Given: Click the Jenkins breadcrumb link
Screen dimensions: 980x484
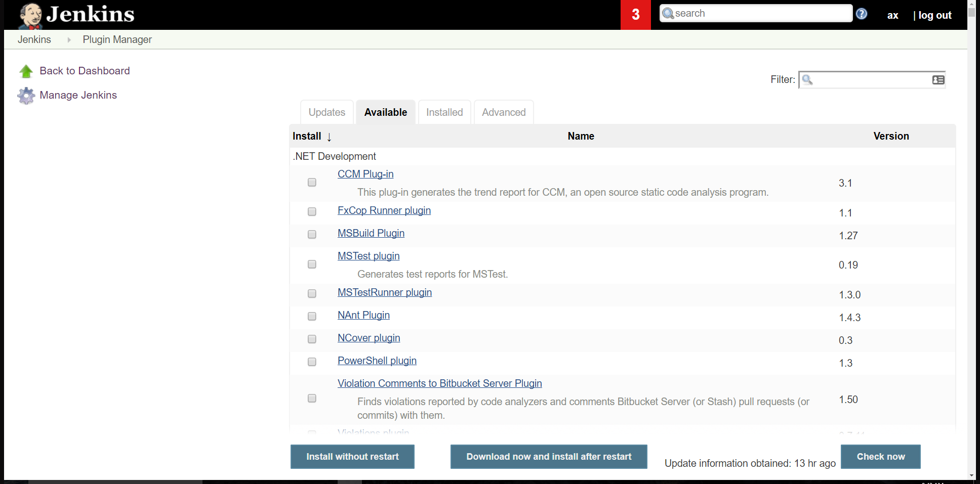Looking at the screenshot, I should point(34,39).
